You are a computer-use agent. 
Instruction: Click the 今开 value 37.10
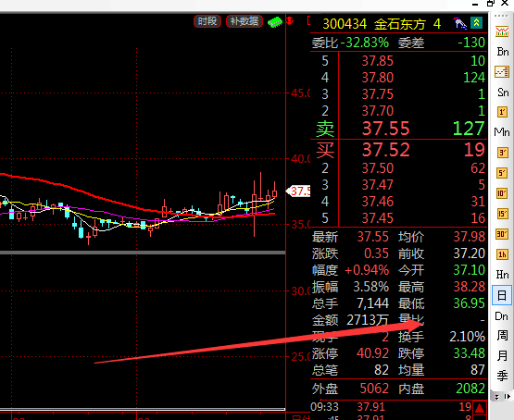(470, 270)
